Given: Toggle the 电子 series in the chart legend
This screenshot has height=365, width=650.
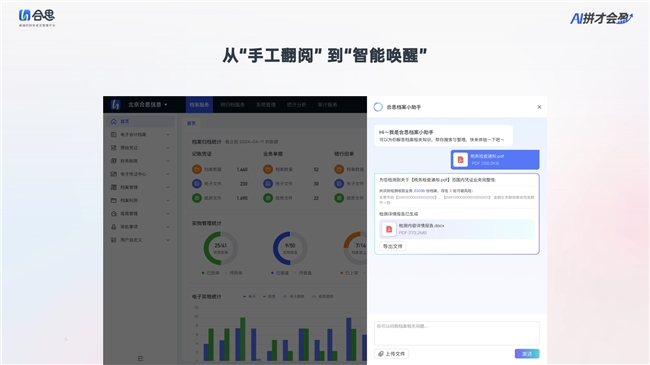Looking at the screenshot, I should 249,297.
